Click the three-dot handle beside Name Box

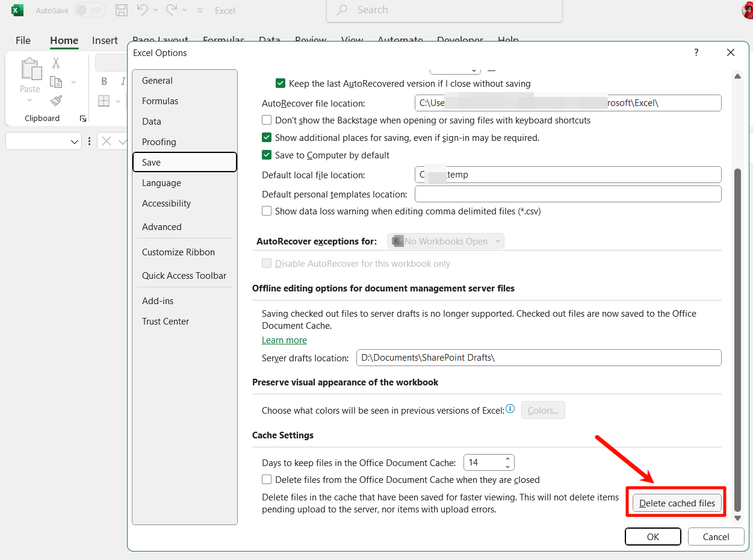(89, 142)
